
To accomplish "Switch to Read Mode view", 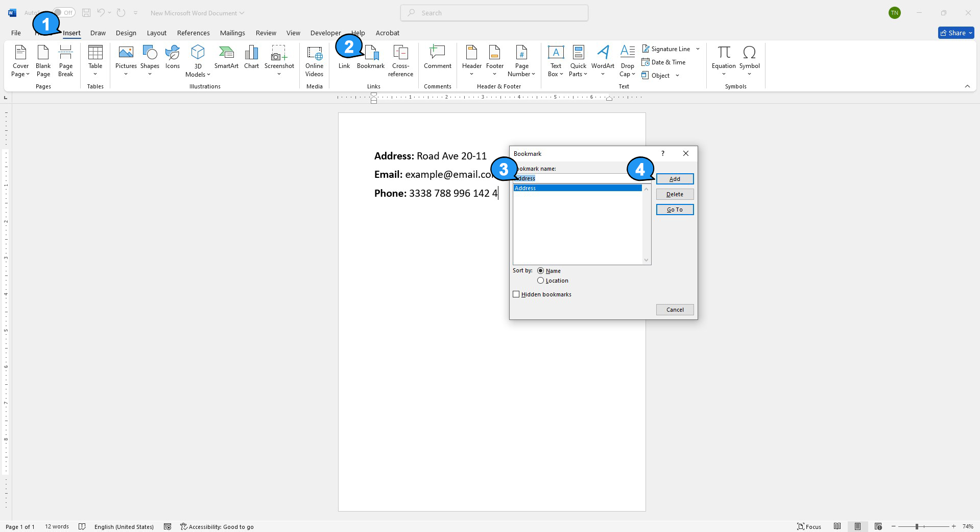I will coord(838,526).
